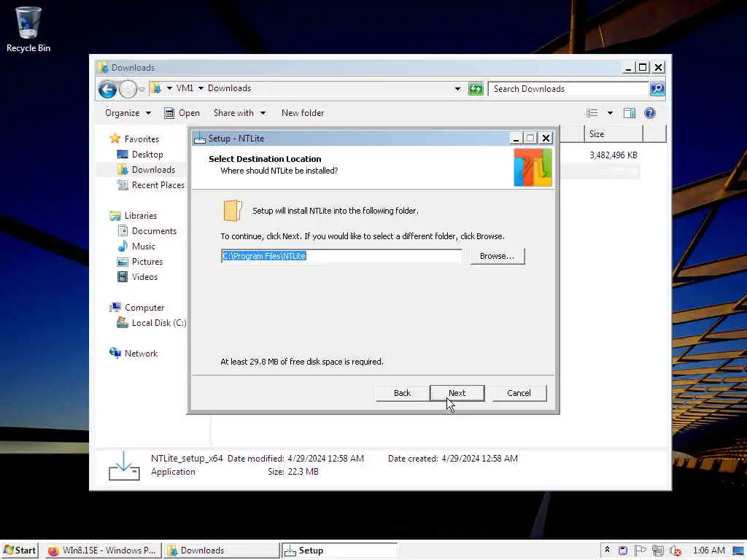Maximize the Downloads Explorer window
Image resolution: width=747 pixels, height=560 pixels.
pyautogui.click(x=643, y=68)
